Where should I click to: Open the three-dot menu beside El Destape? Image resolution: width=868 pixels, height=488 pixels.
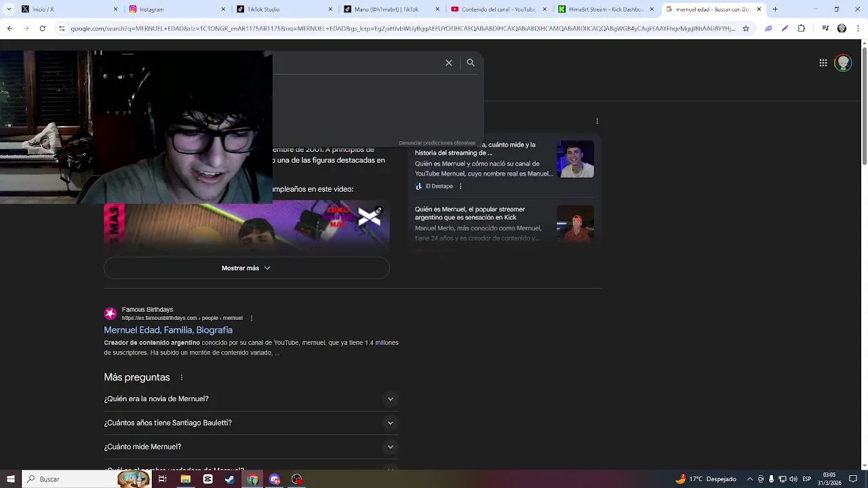(460, 186)
